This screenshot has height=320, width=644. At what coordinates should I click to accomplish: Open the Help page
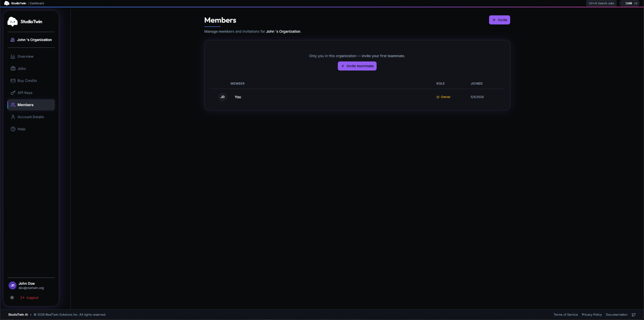click(31, 129)
